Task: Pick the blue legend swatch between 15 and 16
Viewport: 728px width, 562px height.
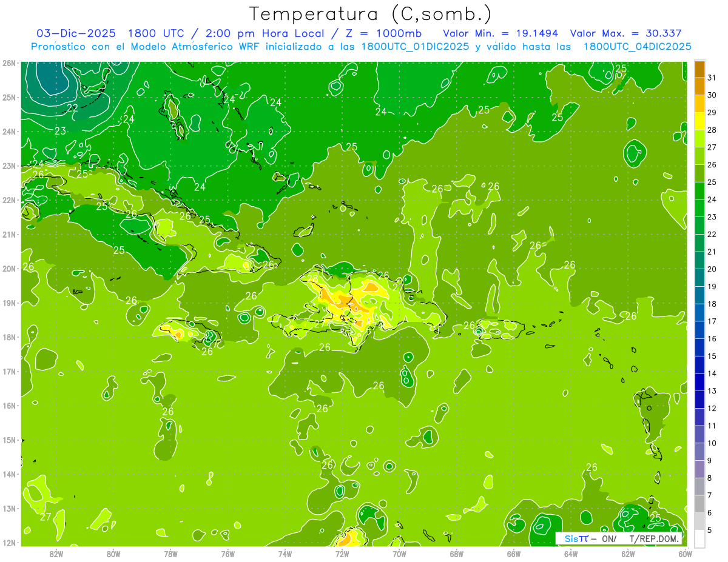Action: 699,347
